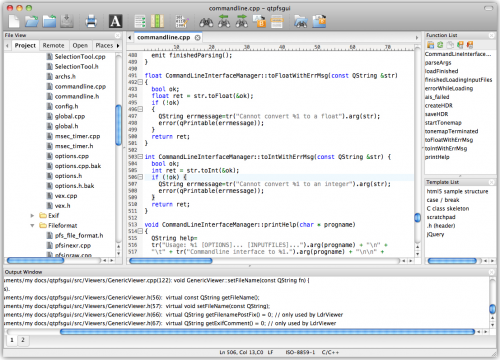Click the list lines toolbar icon
Image resolution: width=500 pixels, height=360 pixels.
pos(140,21)
